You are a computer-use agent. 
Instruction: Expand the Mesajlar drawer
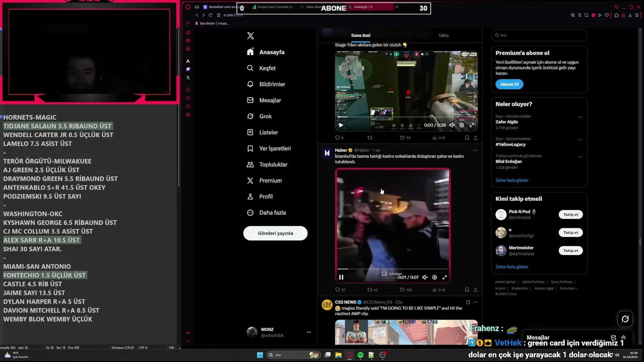click(624, 337)
